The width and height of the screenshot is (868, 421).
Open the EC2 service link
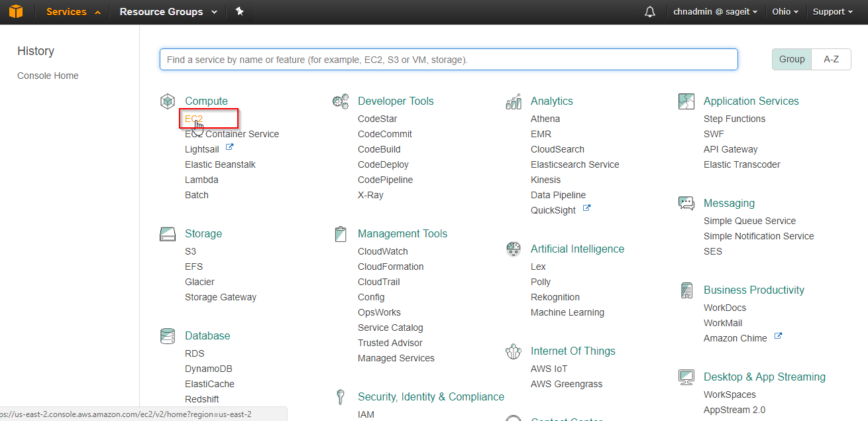193,119
